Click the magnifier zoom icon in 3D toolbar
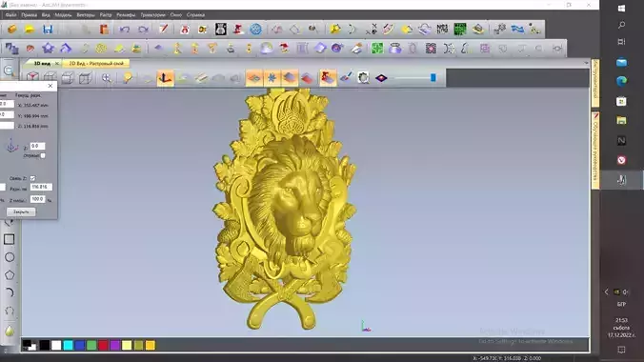Viewport: 644px width, 362px height. [x=107, y=78]
